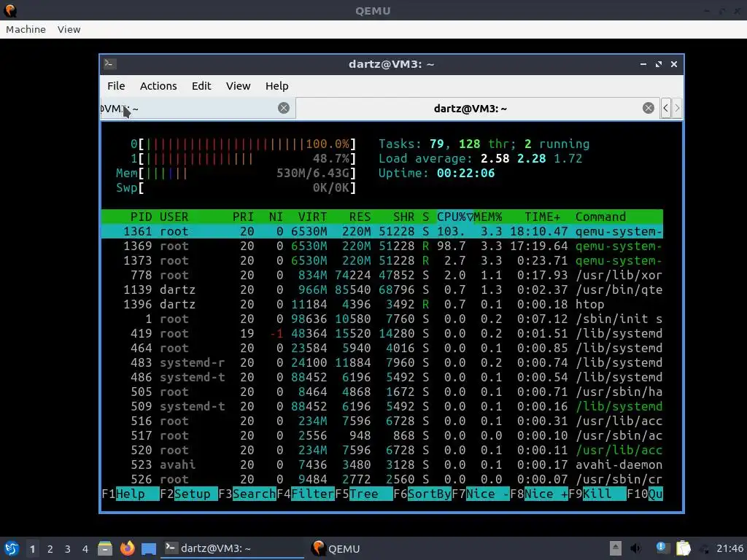Select the /sbin/init process row, PID 1

pos(382,319)
